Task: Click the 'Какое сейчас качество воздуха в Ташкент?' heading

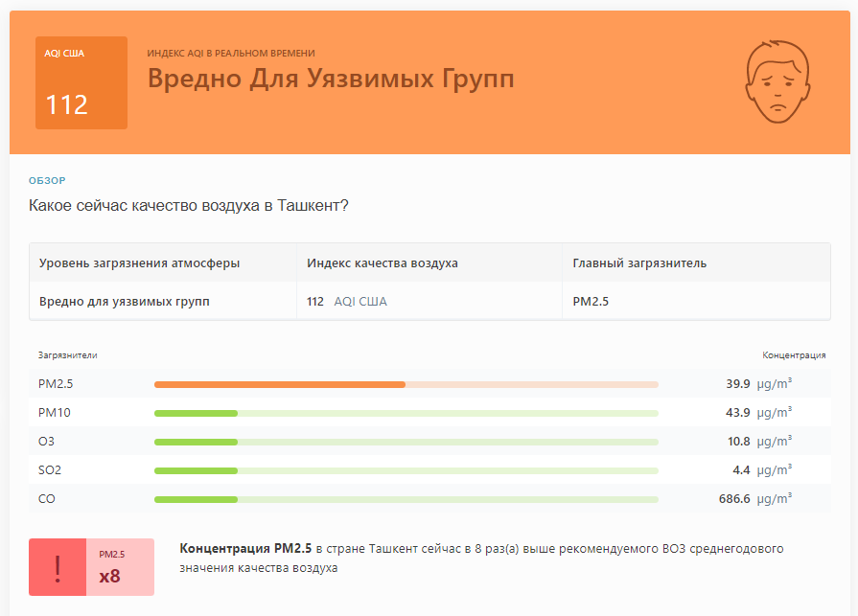Action: (188, 206)
